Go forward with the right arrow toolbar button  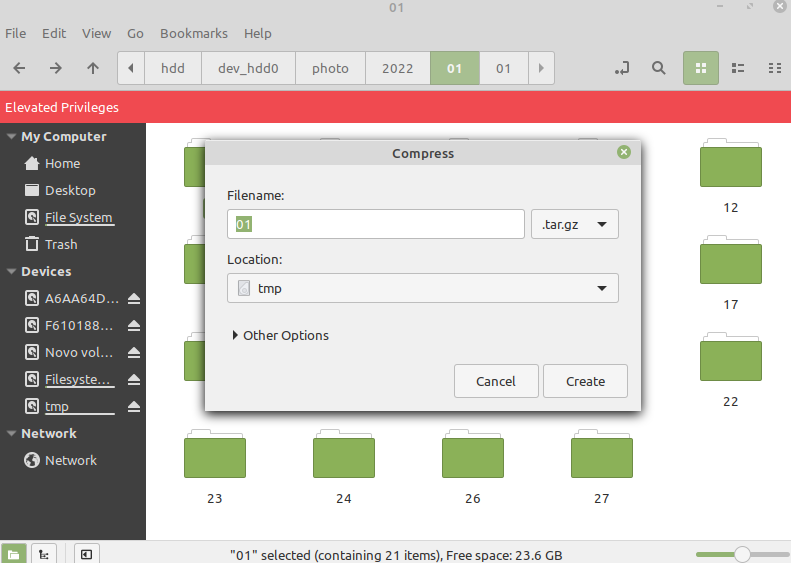click(55, 68)
